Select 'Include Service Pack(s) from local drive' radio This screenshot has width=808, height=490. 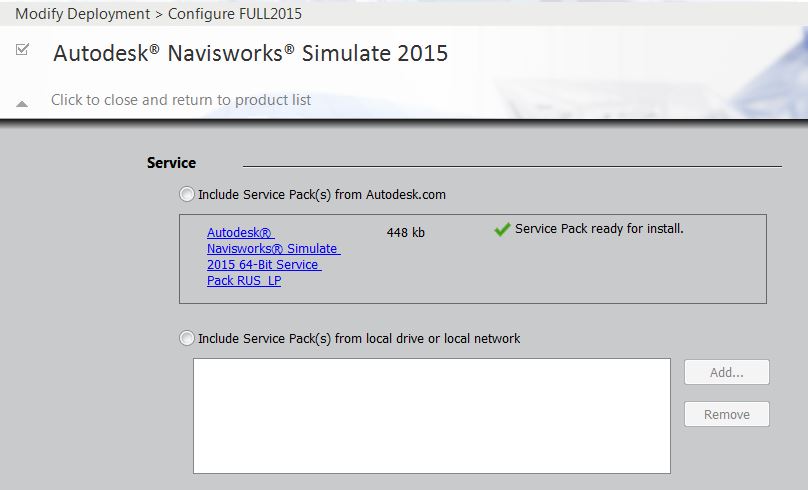point(187,338)
